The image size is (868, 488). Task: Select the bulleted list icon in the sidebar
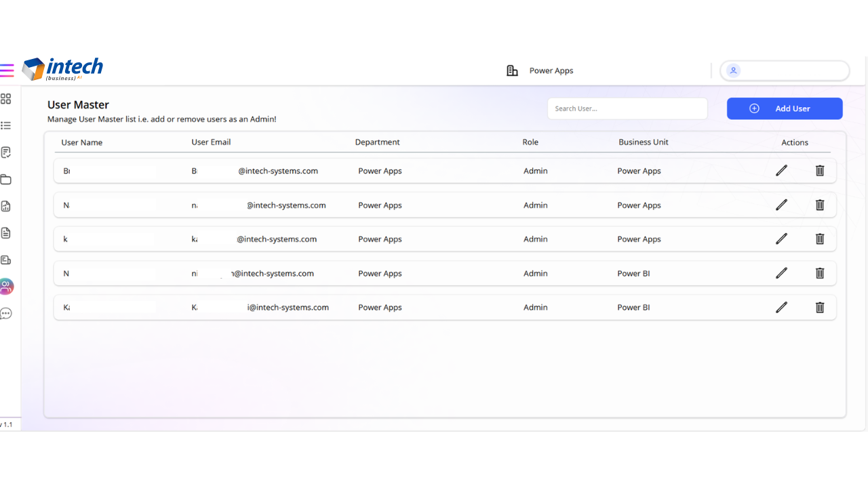[5, 125]
